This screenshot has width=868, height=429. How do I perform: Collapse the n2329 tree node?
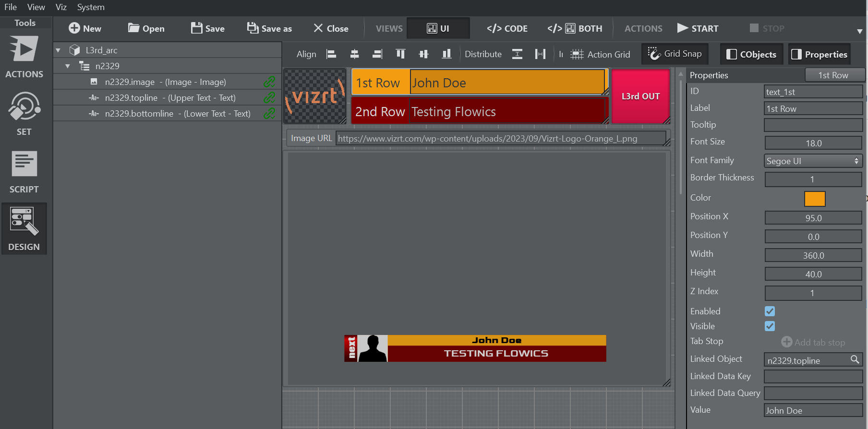pyautogui.click(x=68, y=66)
